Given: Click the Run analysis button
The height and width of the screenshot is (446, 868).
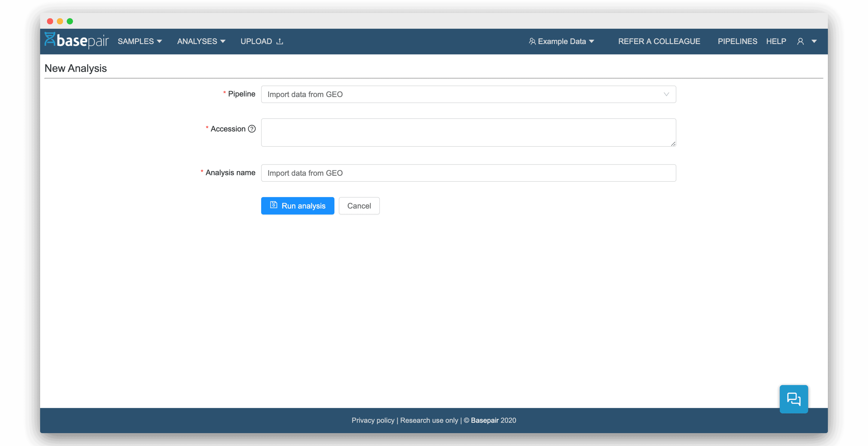Looking at the screenshot, I should point(298,206).
